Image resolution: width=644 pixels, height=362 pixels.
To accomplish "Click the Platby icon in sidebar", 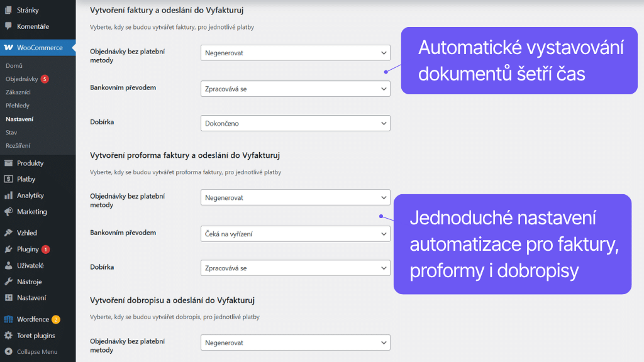I will pos(8,178).
